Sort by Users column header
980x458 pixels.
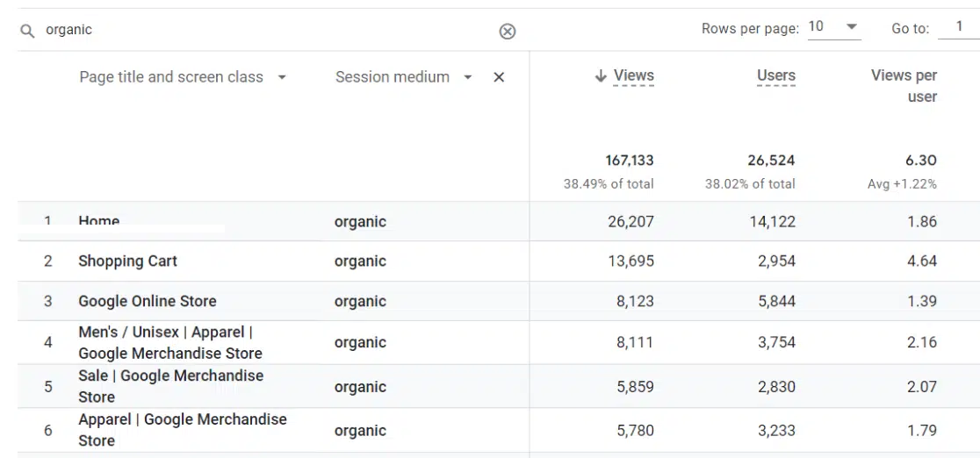[776, 76]
